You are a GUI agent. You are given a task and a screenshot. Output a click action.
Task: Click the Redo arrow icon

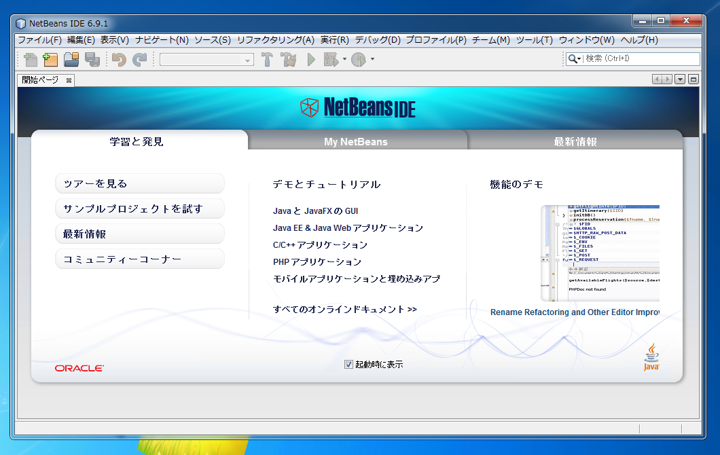point(140,60)
